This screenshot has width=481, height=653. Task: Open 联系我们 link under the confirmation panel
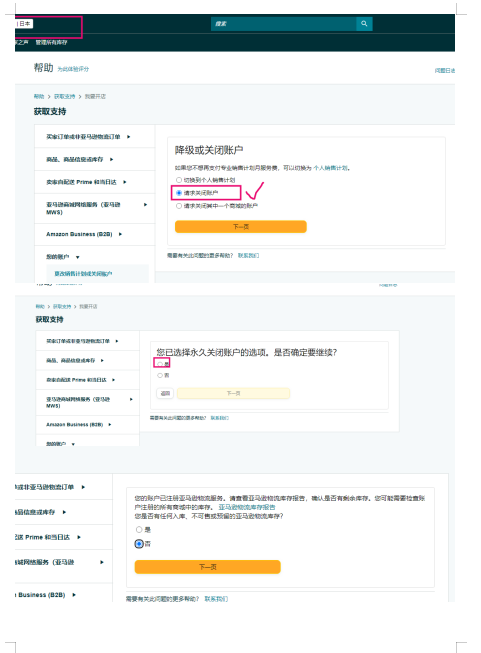219,418
